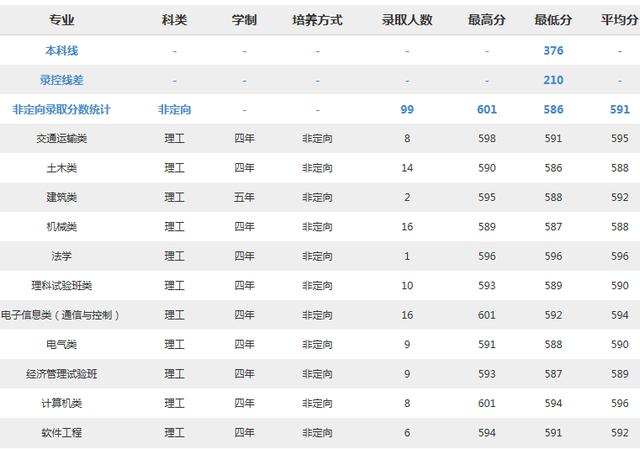The image size is (640, 449).
Task: Click admitted count 1 for 法学
Action: pos(407,256)
